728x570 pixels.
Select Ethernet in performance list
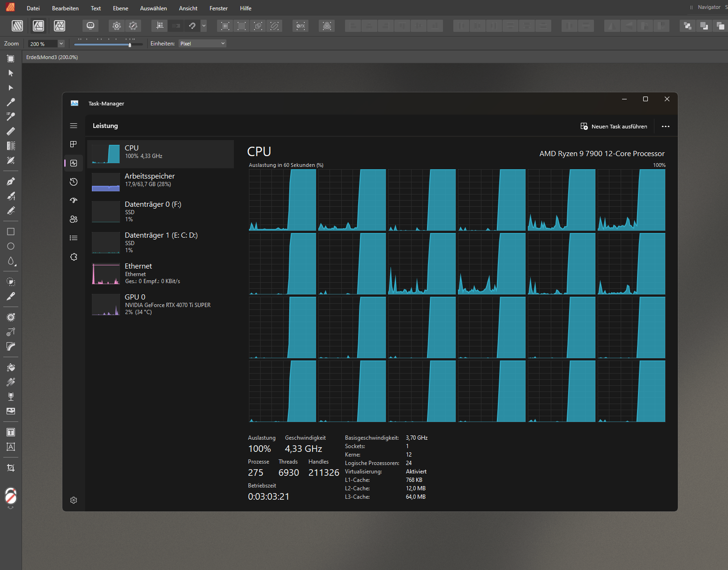tap(160, 274)
